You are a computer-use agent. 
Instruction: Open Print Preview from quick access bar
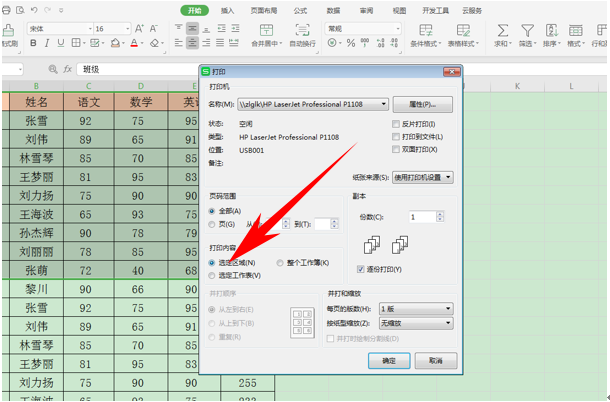click(20, 10)
